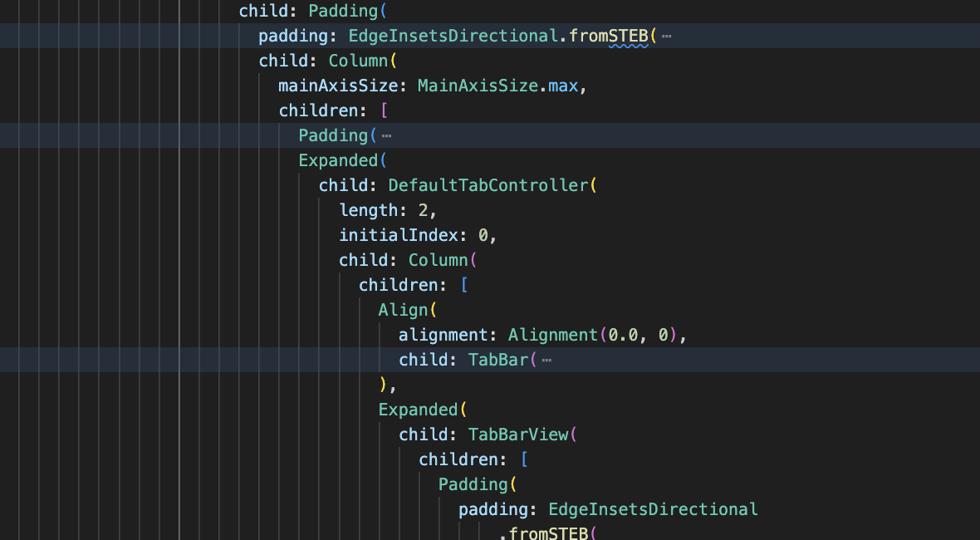Click Column after mainAxisSize's parent child

coord(358,61)
